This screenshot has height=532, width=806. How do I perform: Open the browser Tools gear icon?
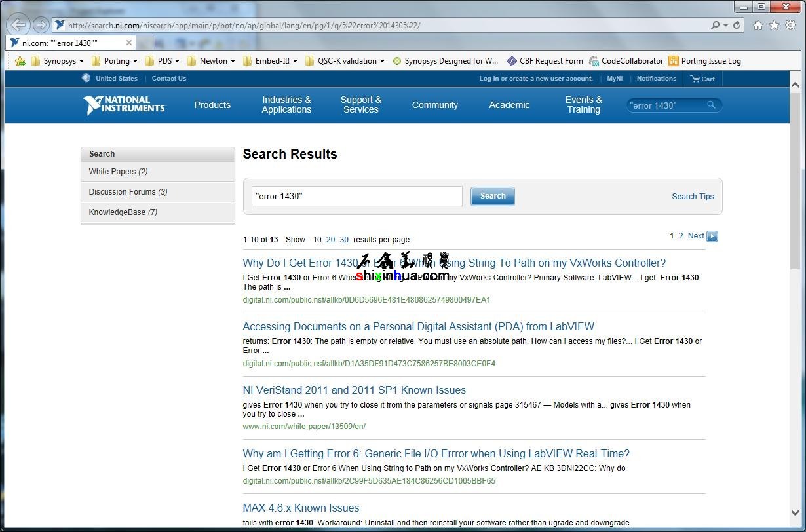790,25
